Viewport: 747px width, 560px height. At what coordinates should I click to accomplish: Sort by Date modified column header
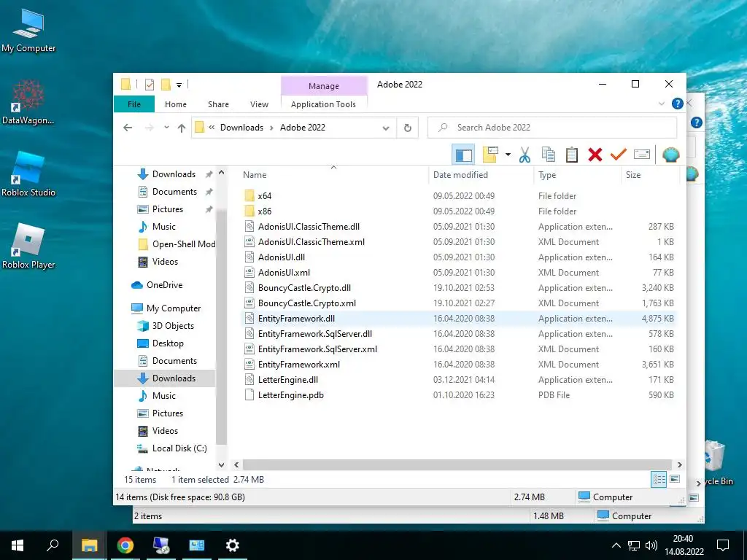click(x=460, y=175)
